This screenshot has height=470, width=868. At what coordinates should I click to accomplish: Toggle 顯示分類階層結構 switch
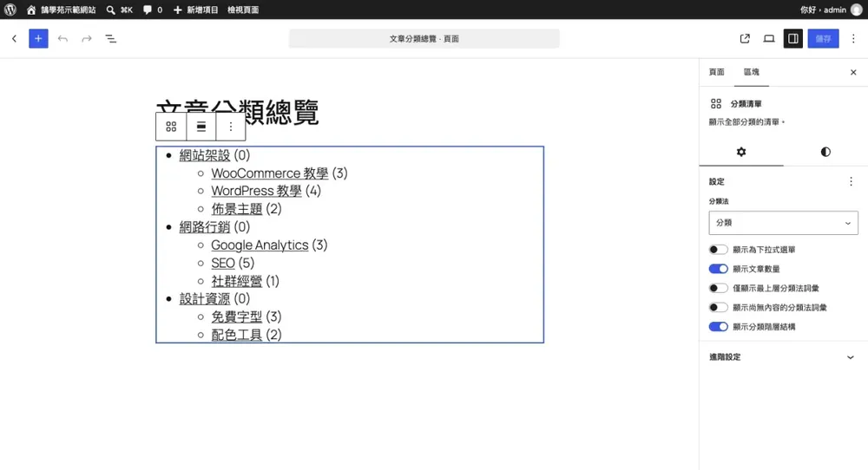(x=718, y=327)
